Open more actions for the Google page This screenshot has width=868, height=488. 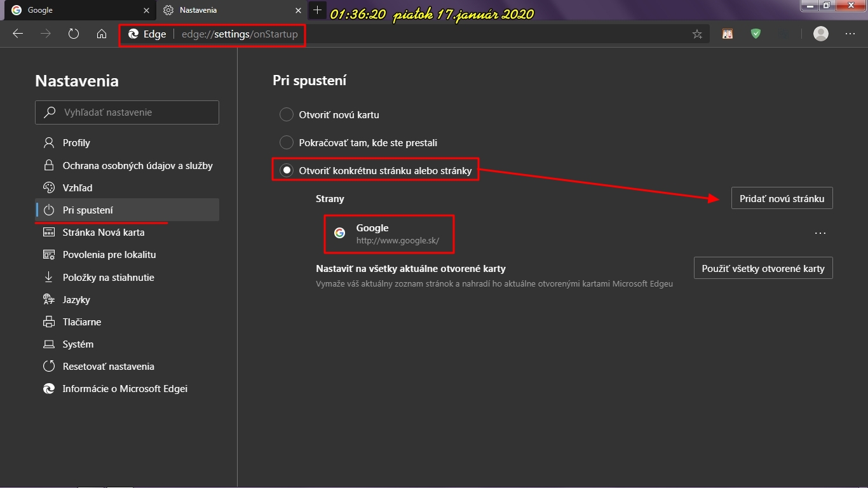tap(820, 233)
